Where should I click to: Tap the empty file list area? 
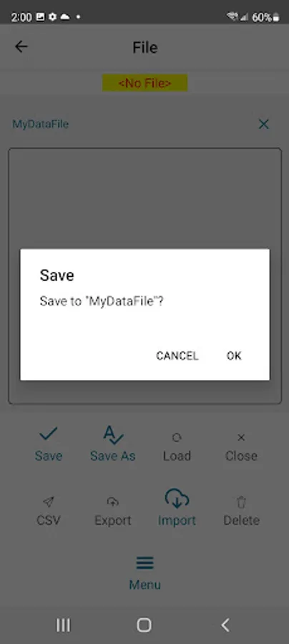(x=145, y=197)
